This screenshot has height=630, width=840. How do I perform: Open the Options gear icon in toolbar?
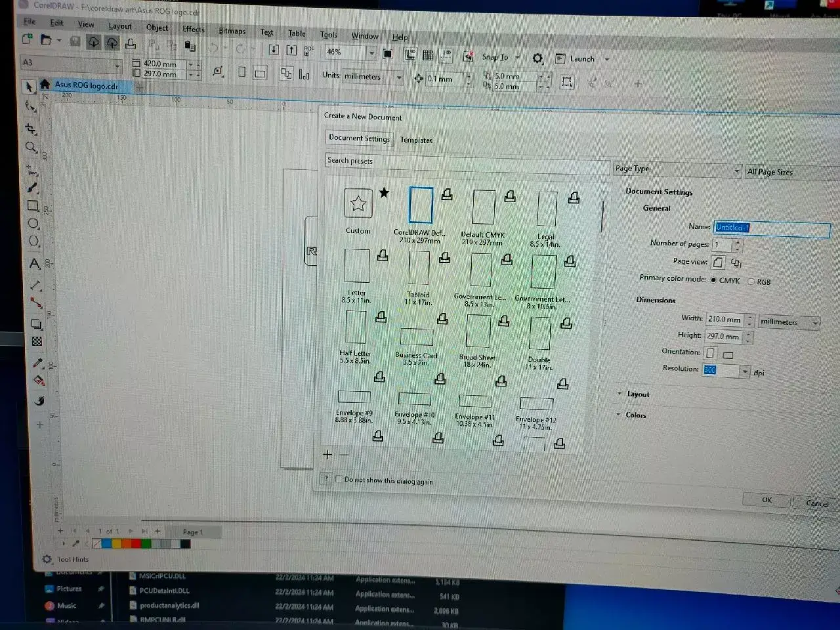537,58
